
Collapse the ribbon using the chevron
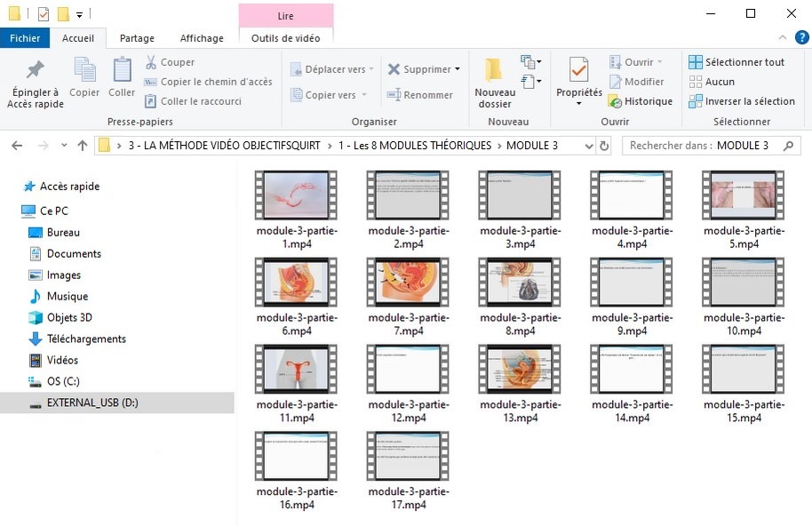click(x=780, y=37)
